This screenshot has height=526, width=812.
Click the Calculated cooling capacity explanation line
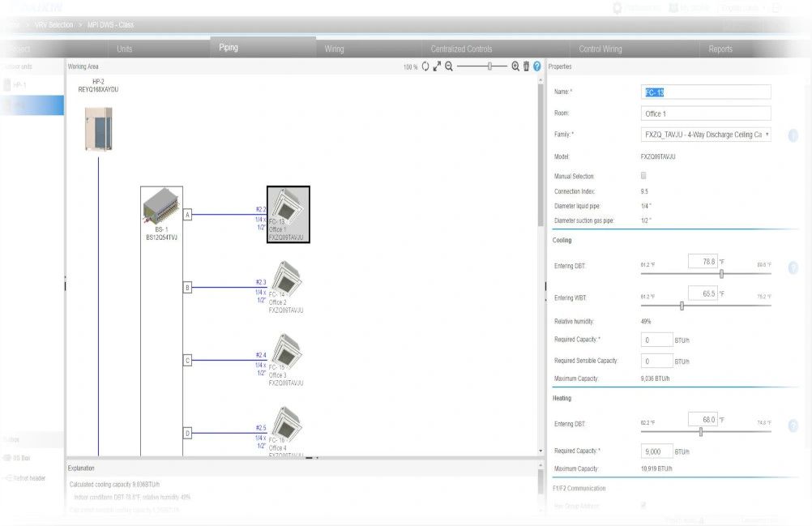[x=114, y=485]
